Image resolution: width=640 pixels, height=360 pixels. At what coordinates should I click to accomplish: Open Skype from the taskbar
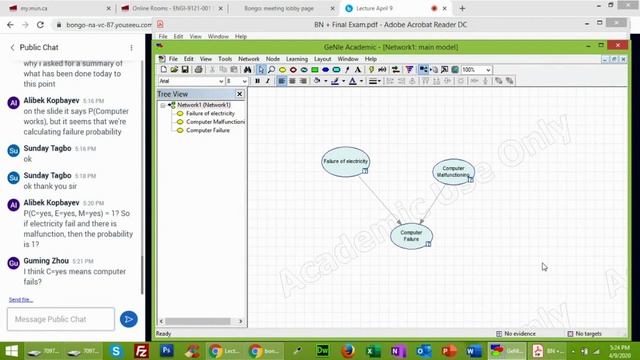116,351
